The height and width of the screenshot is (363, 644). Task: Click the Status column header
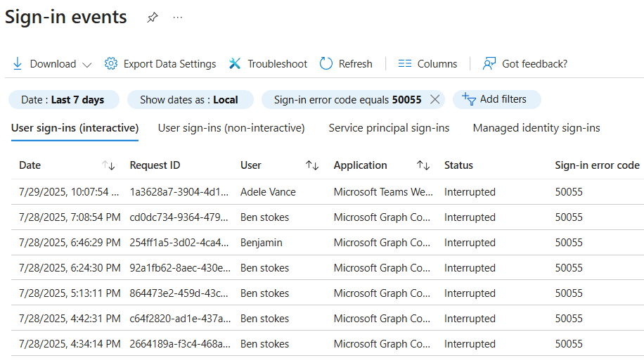(x=458, y=165)
